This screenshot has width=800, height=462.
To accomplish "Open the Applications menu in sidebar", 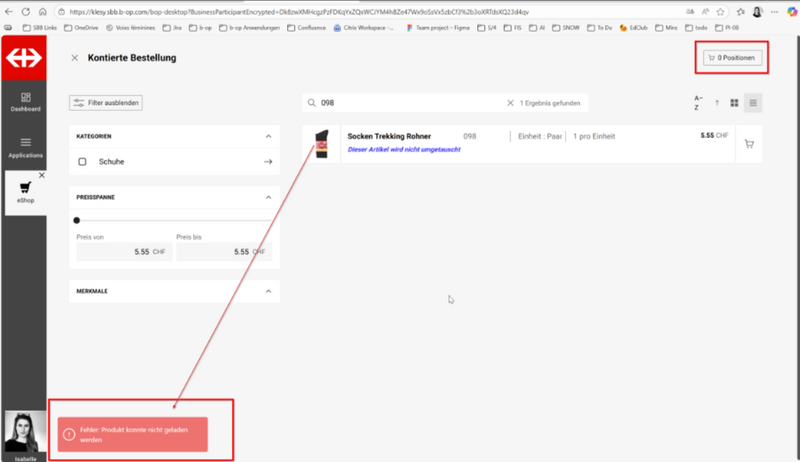I will point(25,147).
